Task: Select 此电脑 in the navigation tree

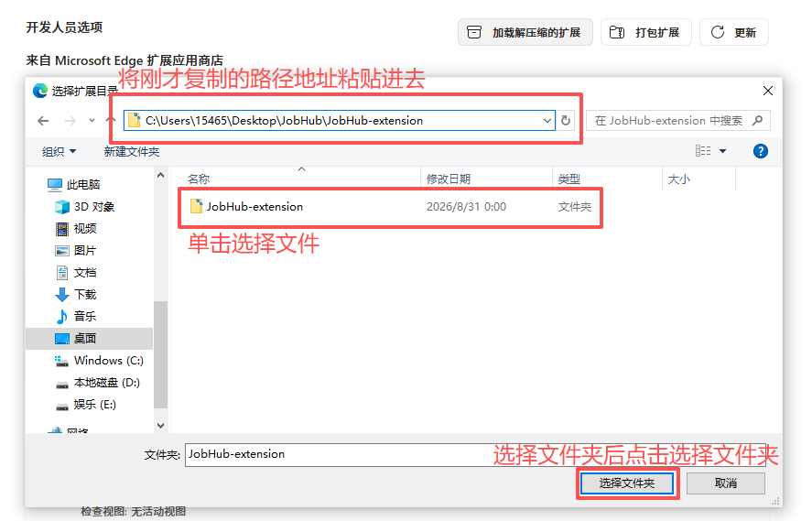Action: pyautogui.click(x=73, y=184)
